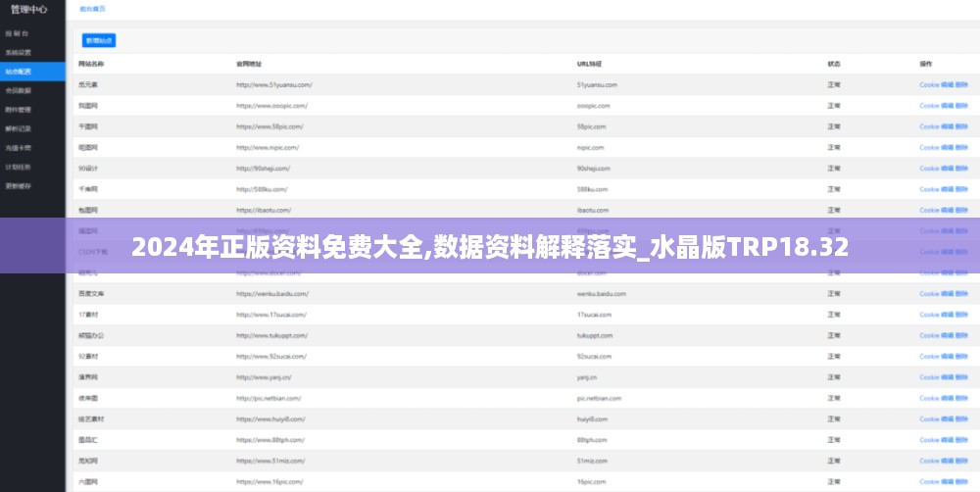Open 附件管理 in the sidebar
This screenshot has width=980, height=492.
(x=19, y=110)
